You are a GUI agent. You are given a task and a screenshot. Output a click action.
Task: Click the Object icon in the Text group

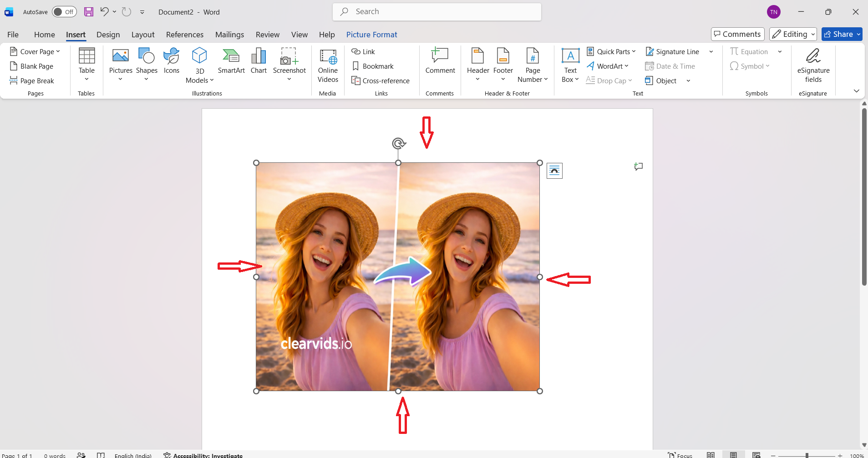tap(649, 81)
